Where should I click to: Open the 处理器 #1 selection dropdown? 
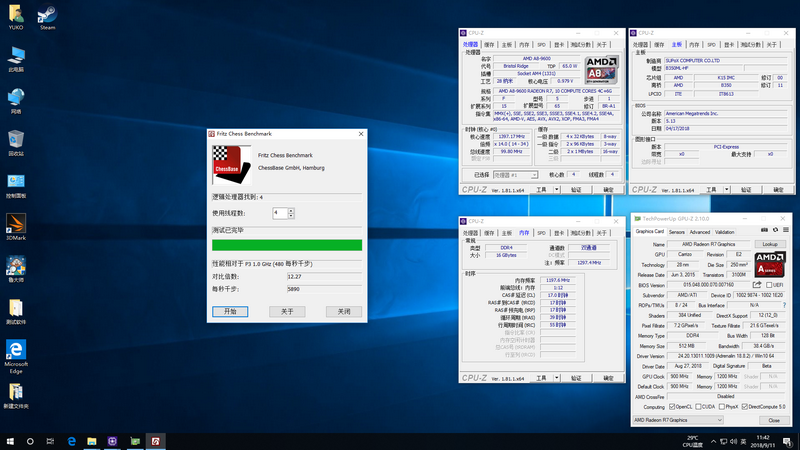pyautogui.click(x=515, y=174)
